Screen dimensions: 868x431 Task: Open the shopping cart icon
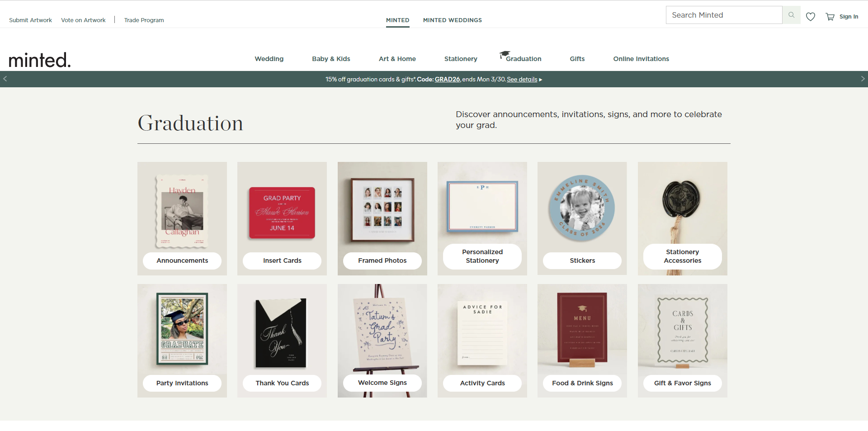click(830, 17)
